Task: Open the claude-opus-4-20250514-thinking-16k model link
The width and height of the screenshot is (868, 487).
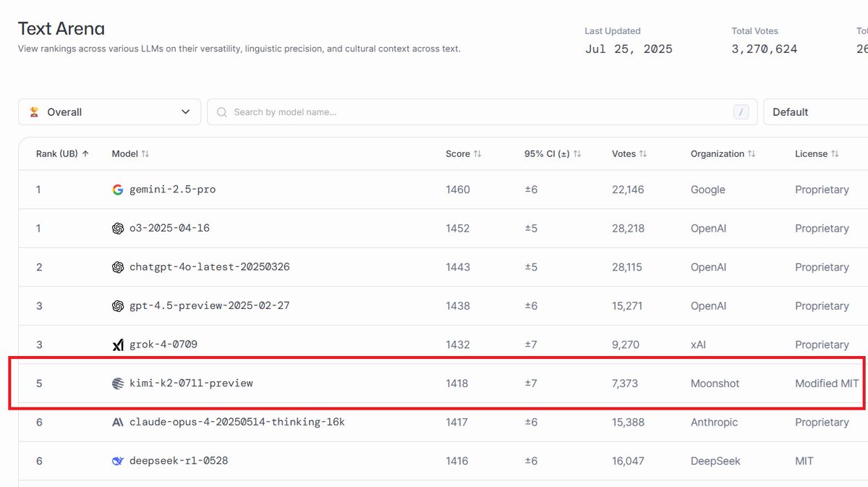Action: pos(237,422)
